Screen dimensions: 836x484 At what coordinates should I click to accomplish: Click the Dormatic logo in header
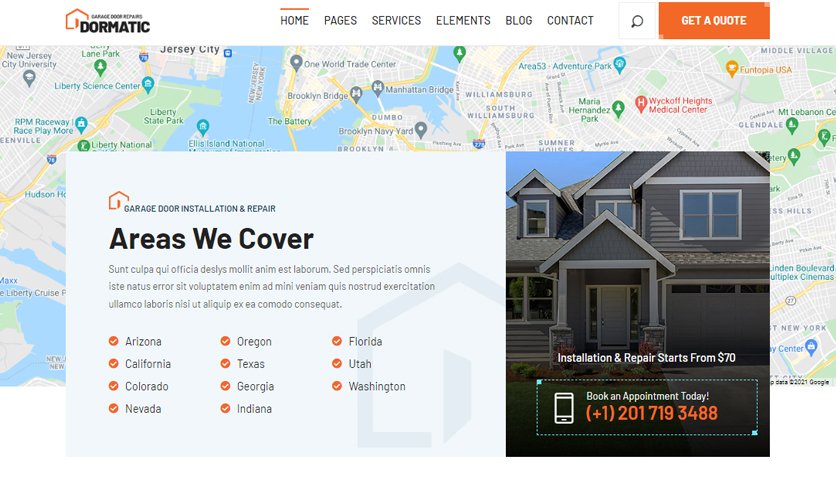point(108,21)
